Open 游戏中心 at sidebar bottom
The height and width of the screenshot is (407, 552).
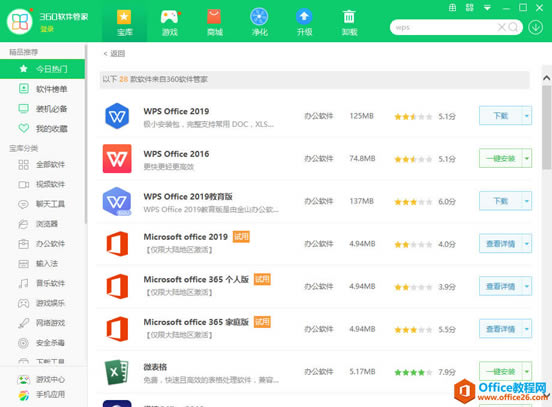(x=42, y=379)
